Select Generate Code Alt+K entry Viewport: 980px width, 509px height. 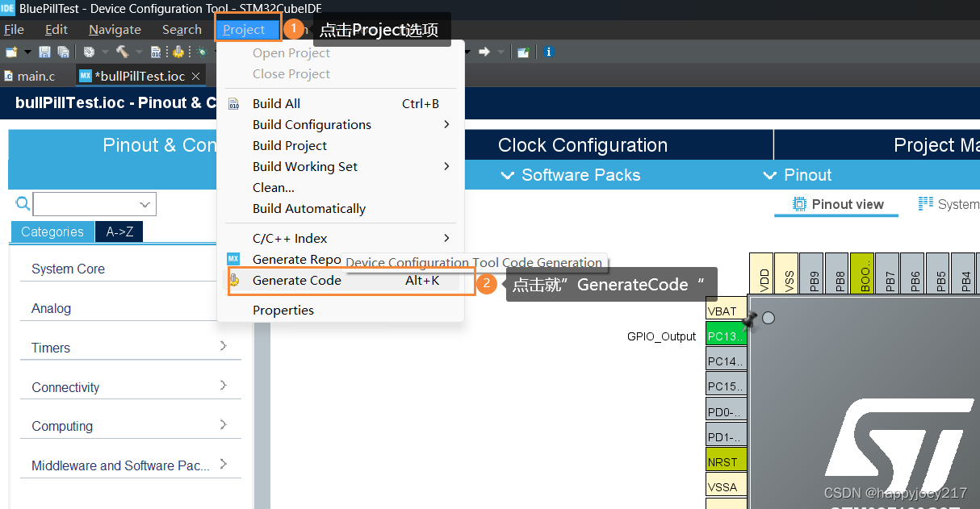(x=341, y=280)
